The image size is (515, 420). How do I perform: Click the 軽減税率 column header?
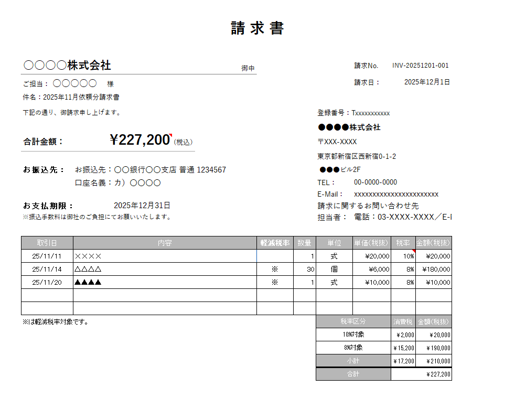275,243
